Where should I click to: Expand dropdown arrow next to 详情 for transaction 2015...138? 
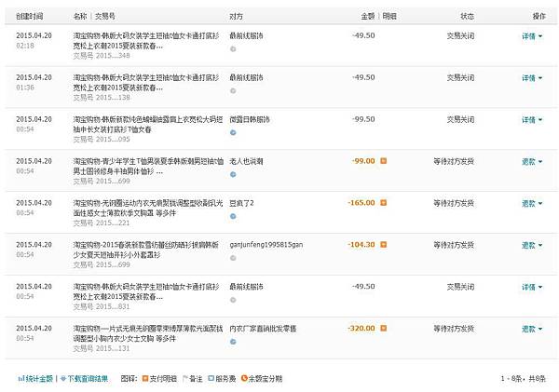[x=540, y=78]
